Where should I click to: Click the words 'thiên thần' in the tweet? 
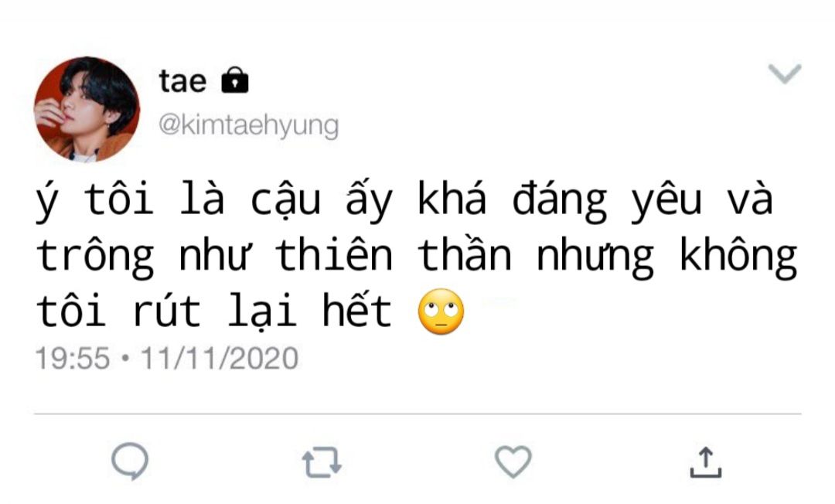[394, 256]
